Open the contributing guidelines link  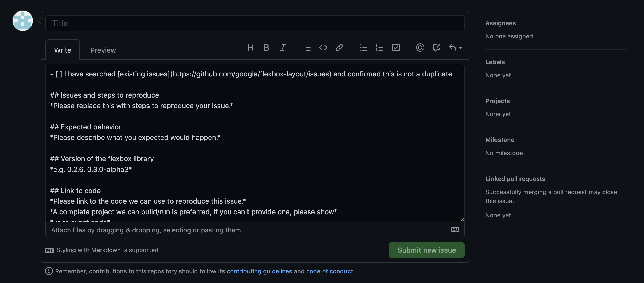click(x=259, y=271)
